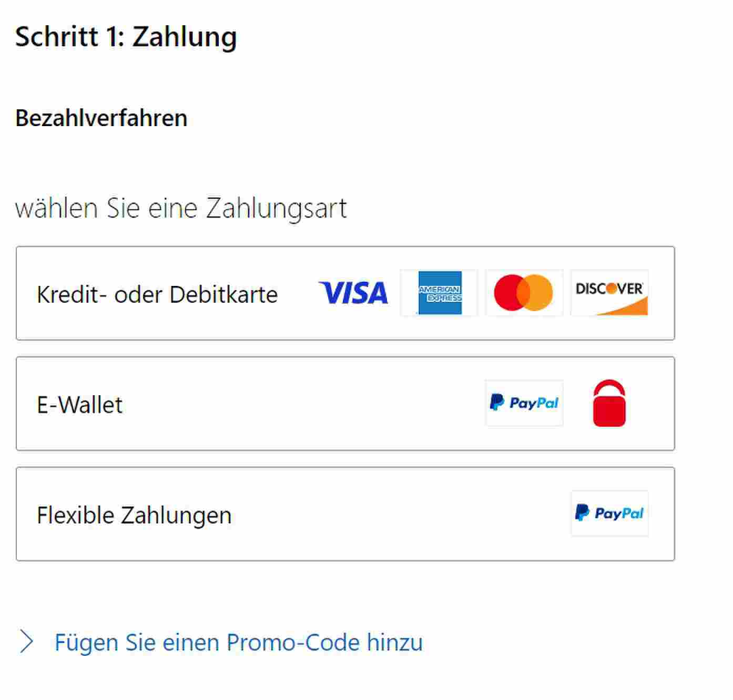Viewport: 733px width, 700px height.
Task: Pick the "Flexible Zahlungen" label text
Action: [x=134, y=515]
